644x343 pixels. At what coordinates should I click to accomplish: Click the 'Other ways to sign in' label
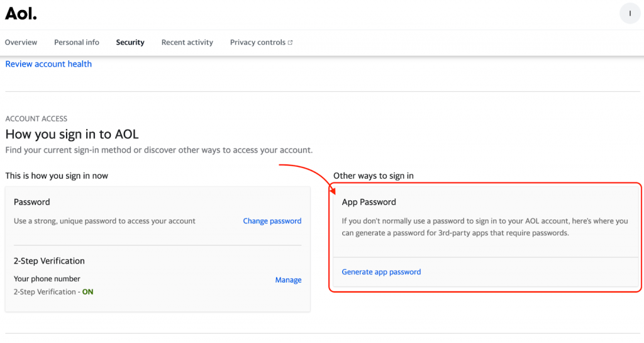(374, 176)
